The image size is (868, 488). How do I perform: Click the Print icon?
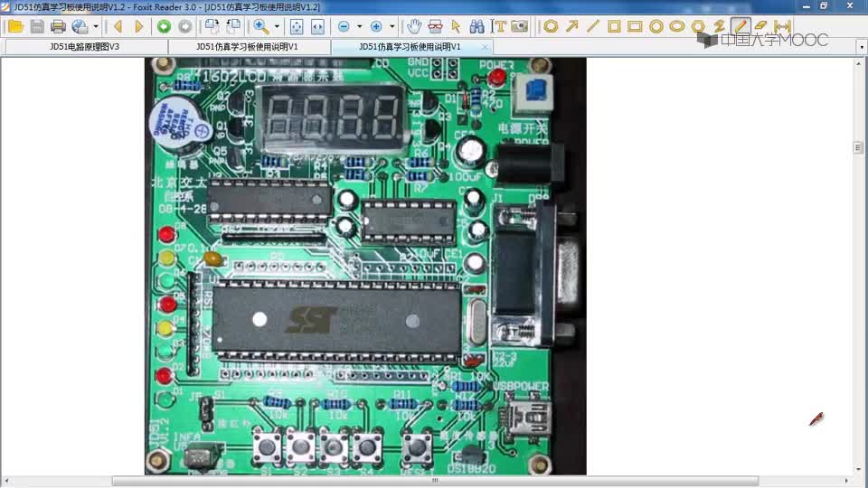58,26
